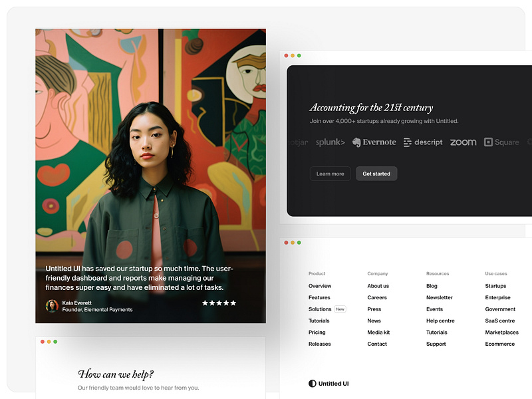The width and height of the screenshot is (532, 399).
Task: Open Tutorials under Resources column
Action: [436, 332]
